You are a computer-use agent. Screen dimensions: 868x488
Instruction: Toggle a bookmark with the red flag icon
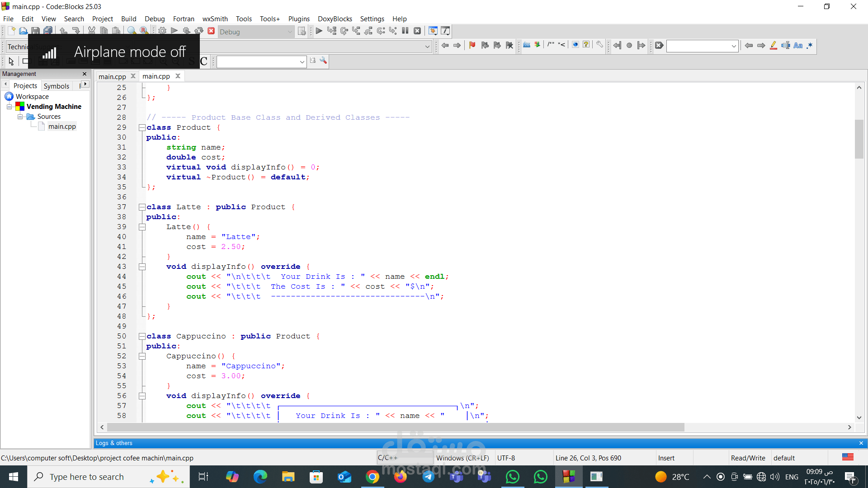(x=472, y=45)
